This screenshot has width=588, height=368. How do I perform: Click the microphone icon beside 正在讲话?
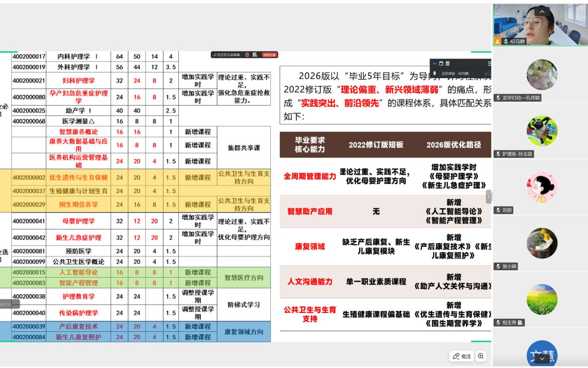pos(435,73)
